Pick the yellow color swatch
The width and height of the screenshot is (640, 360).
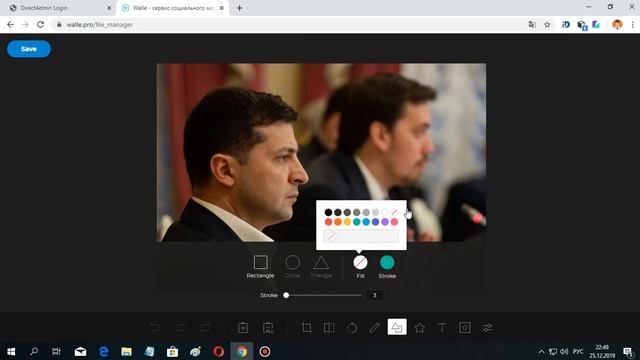pyautogui.click(x=347, y=222)
